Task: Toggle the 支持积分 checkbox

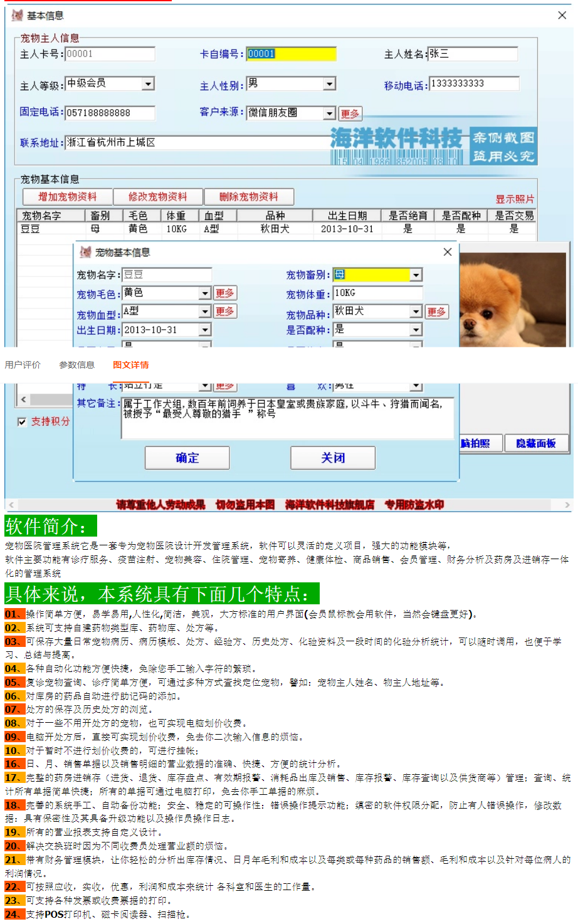Action: [x=22, y=422]
